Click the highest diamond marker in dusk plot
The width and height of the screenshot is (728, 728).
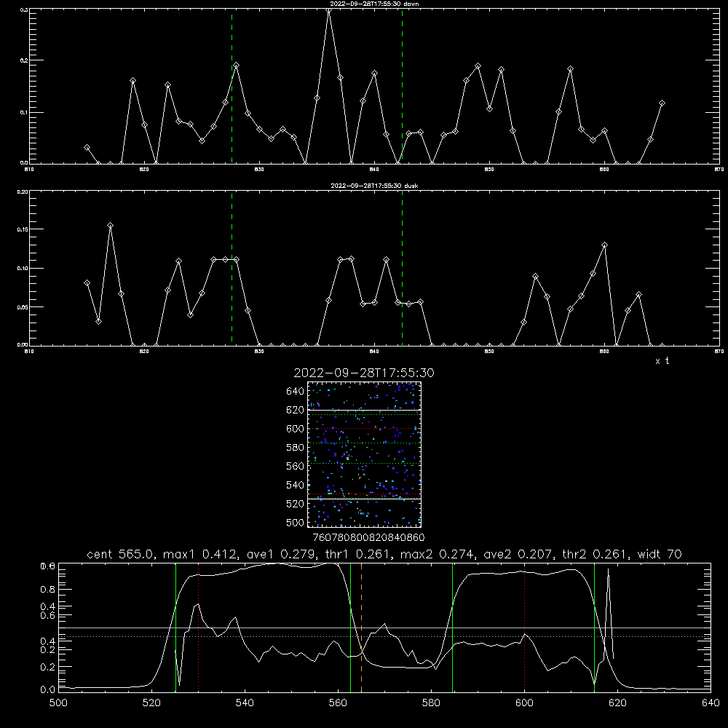[110, 226]
